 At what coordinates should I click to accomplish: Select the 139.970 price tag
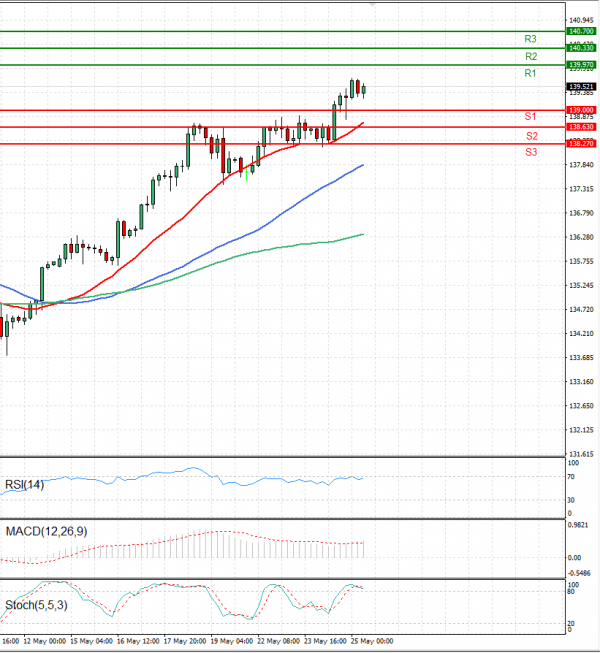pyautogui.click(x=581, y=65)
